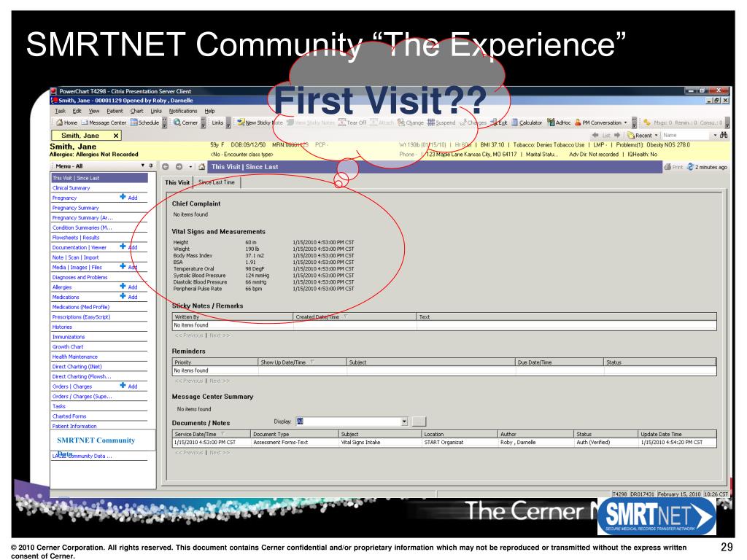Open Charted Forms
The height and width of the screenshot is (560, 747).
(69, 416)
